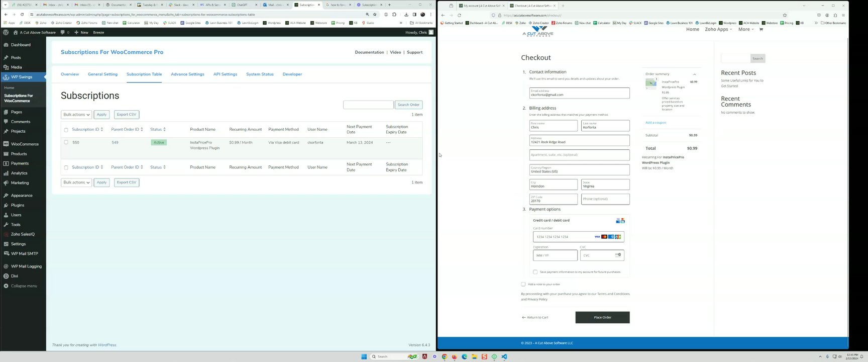Open the Country/Region dropdown
868x362 pixels.
(x=579, y=169)
